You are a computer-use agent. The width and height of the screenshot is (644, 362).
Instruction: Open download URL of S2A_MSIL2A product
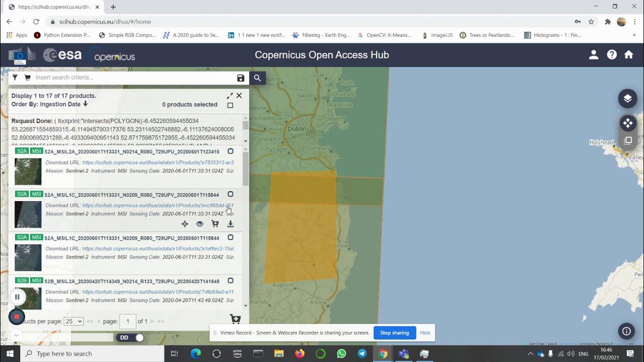pos(158,162)
